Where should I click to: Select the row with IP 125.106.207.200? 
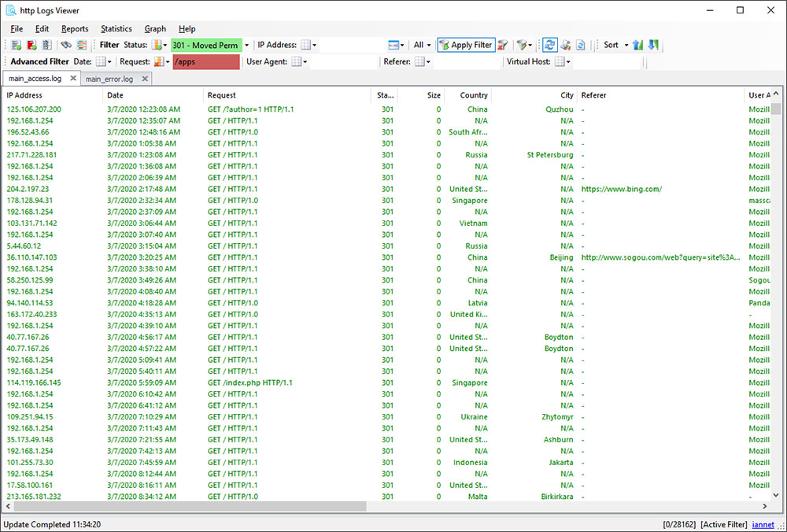[386, 109]
